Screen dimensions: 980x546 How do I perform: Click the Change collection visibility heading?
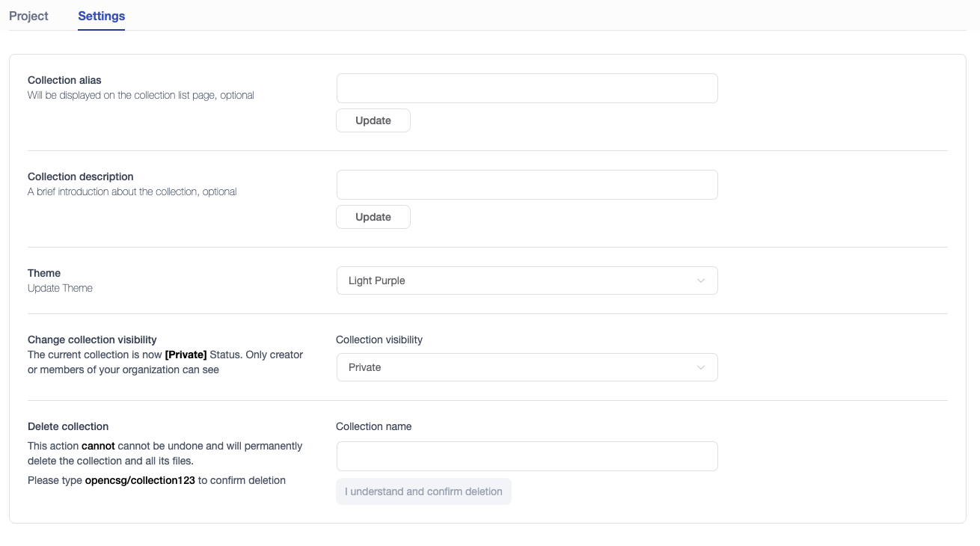(x=92, y=340)
